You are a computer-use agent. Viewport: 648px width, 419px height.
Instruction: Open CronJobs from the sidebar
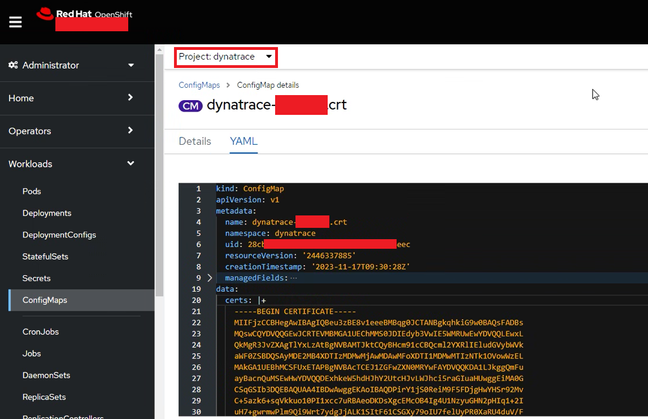(41, 330)
